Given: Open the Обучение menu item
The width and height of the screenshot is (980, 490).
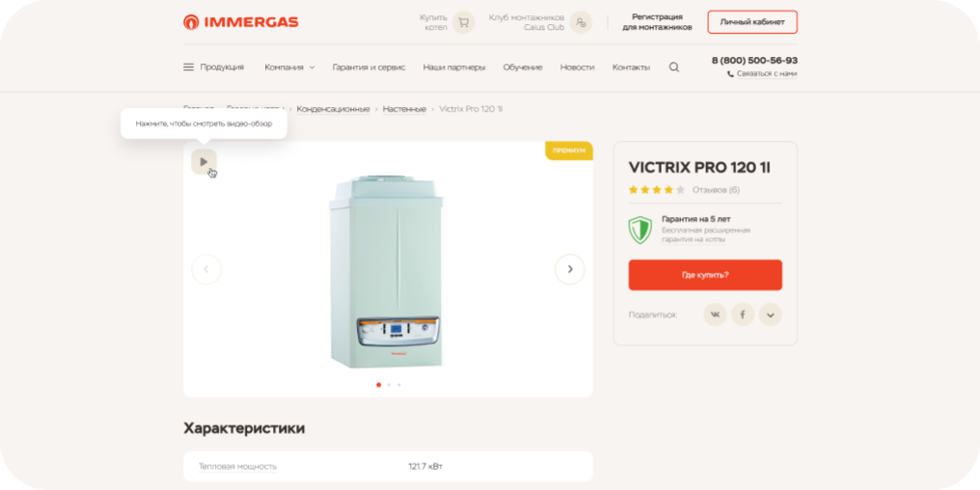Looking at the screenshot, I should [523, 67].
